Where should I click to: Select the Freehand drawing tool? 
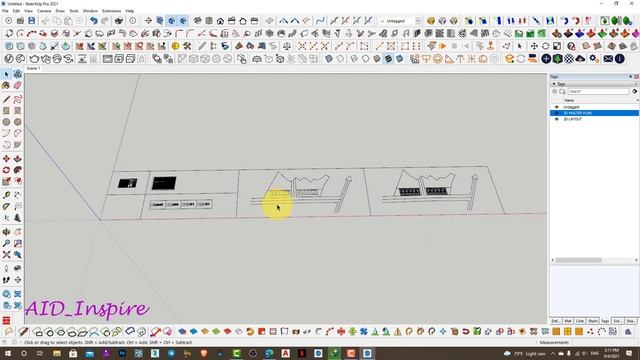click(x=18, y=99)
